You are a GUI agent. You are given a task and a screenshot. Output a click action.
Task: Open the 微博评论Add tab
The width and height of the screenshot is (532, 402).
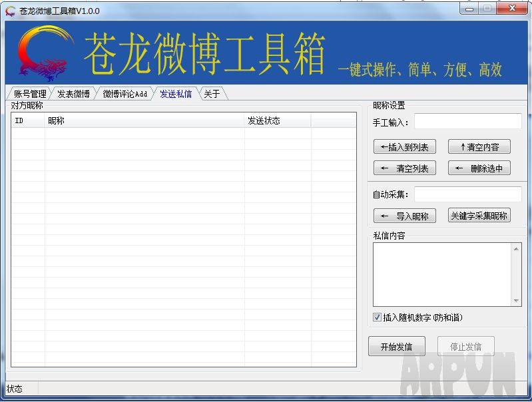125,94
